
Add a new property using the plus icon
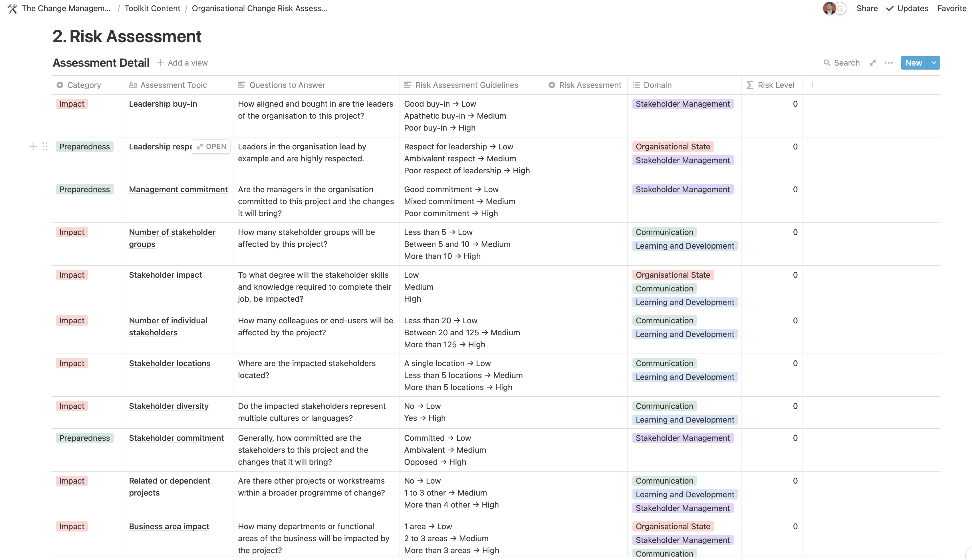pos(812,85)
